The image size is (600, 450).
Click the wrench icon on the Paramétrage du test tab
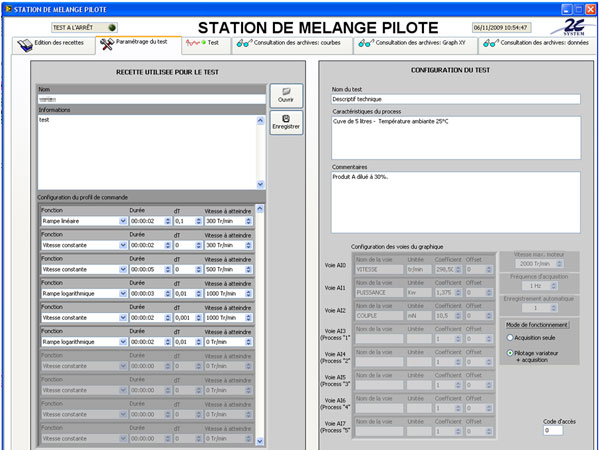point(107,44)
